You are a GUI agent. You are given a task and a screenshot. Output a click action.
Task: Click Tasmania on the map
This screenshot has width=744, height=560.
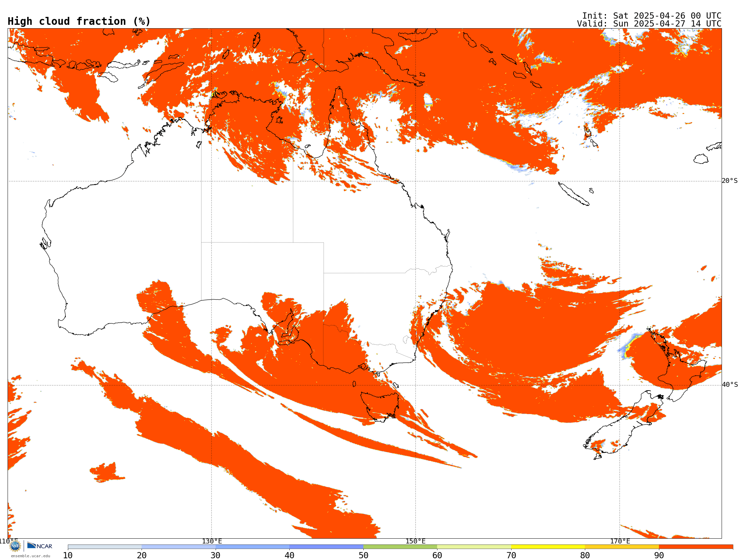[380, 406]
